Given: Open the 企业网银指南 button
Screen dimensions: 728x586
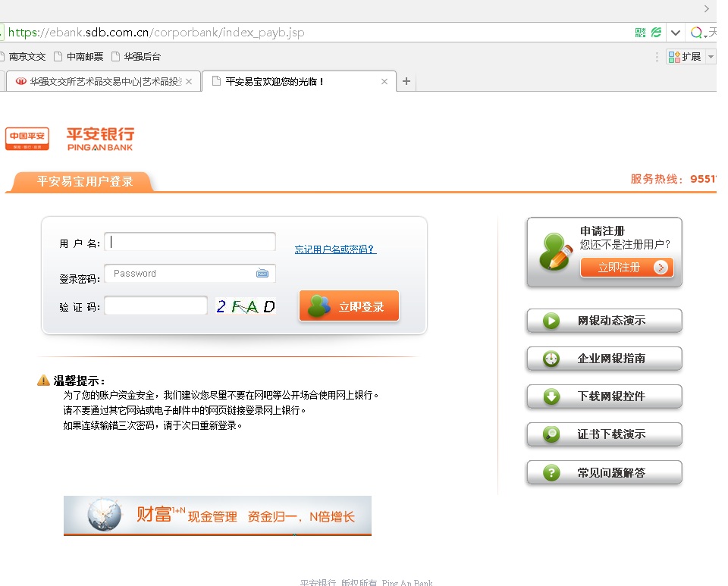Looking at the screenshot, I should pos(604,359).
